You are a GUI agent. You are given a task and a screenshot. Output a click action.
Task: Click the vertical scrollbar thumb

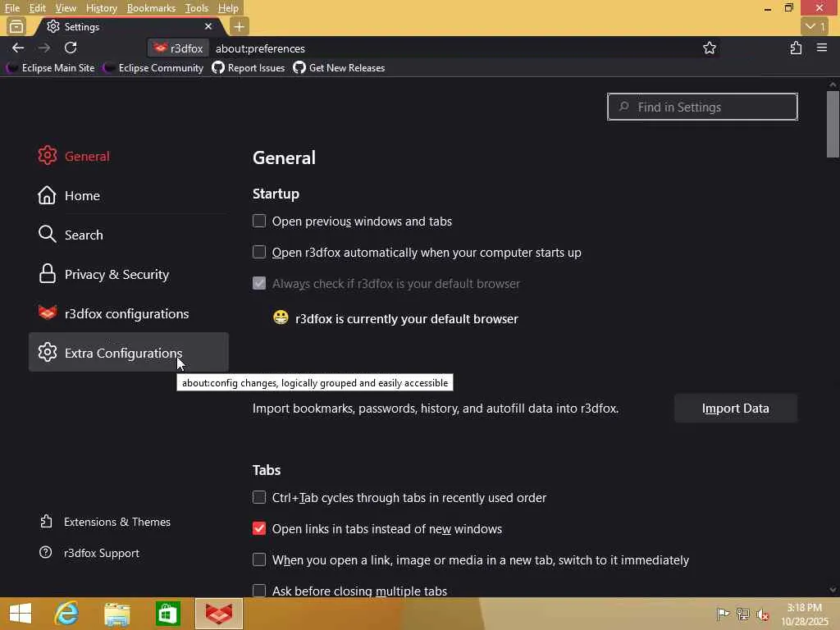833,125
